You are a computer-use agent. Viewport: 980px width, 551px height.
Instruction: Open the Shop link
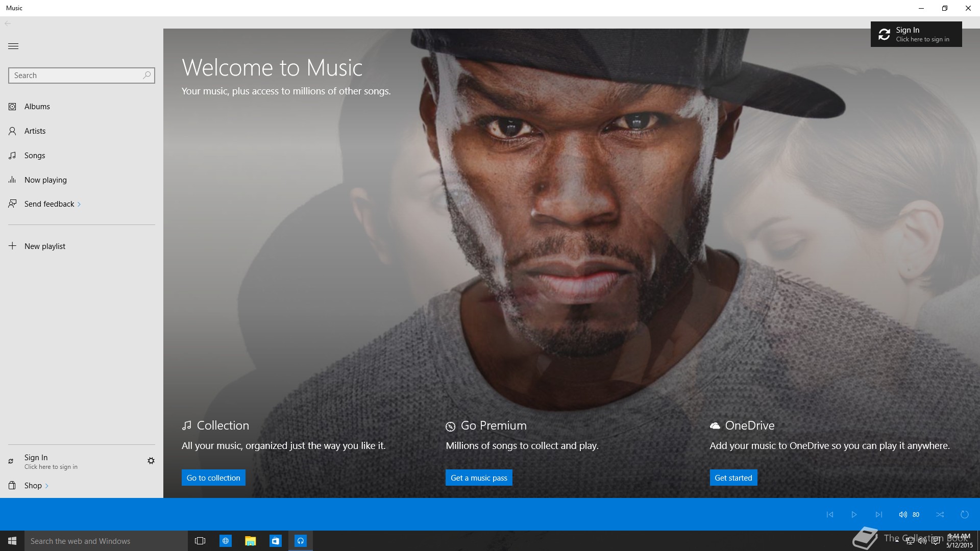click(33, 486)
